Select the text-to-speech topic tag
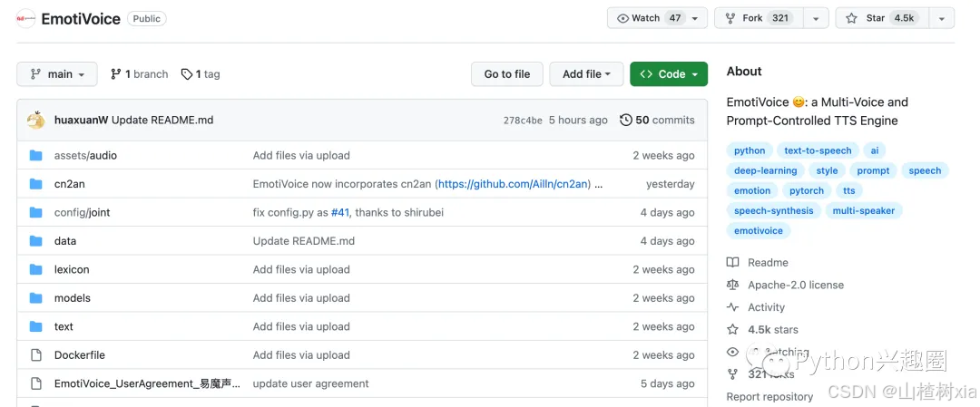This screenshot has height=407, width=980. pos(818,150)
